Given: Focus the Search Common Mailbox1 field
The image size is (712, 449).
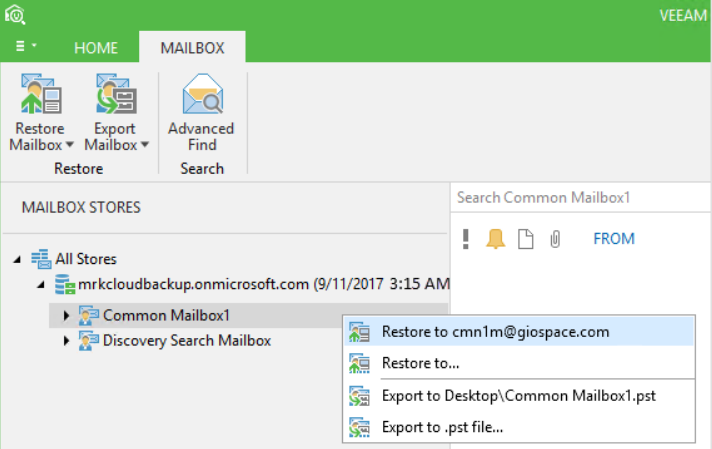Looking at the screenshot, I should 581,197.
